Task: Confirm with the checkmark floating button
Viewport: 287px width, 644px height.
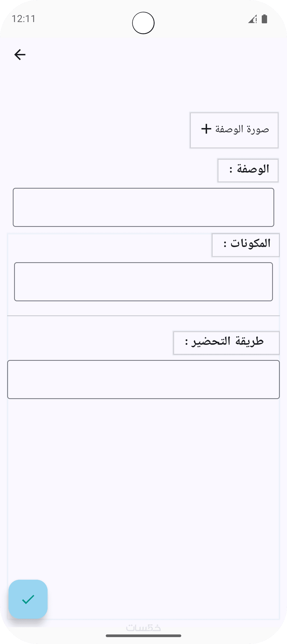Action: pyautogui.click(x=28, y=599)
